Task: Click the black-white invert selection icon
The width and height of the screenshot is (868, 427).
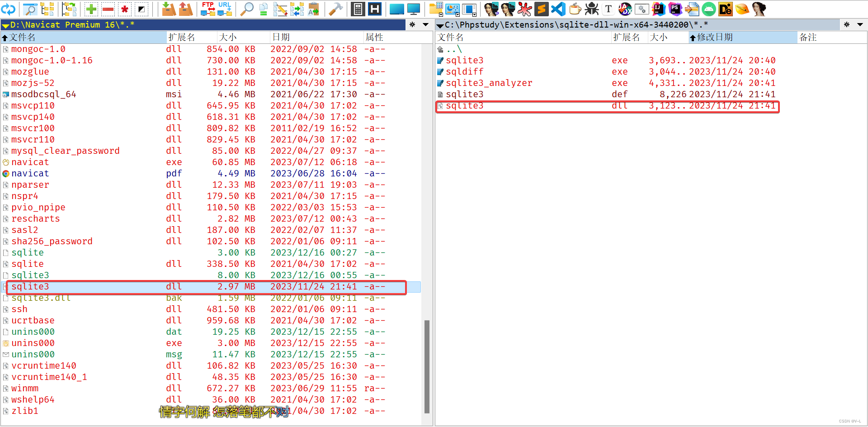Action: point(142,9)
